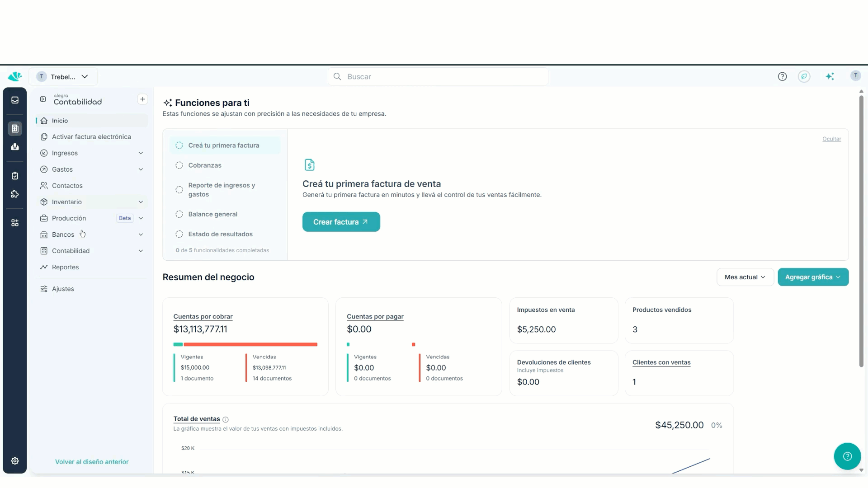Click the Ocultar link
This screenshot has height=488, width=868.
coord(831,139)
